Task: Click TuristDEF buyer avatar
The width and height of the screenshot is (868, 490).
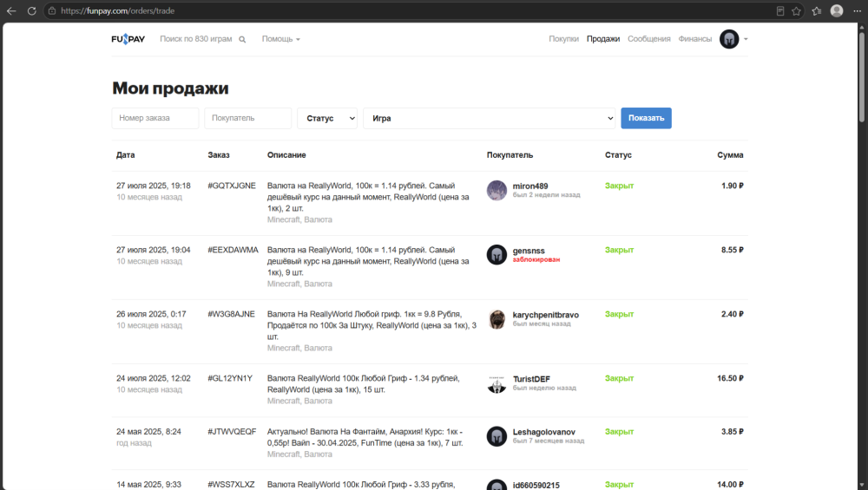Action: coord(496,382)
